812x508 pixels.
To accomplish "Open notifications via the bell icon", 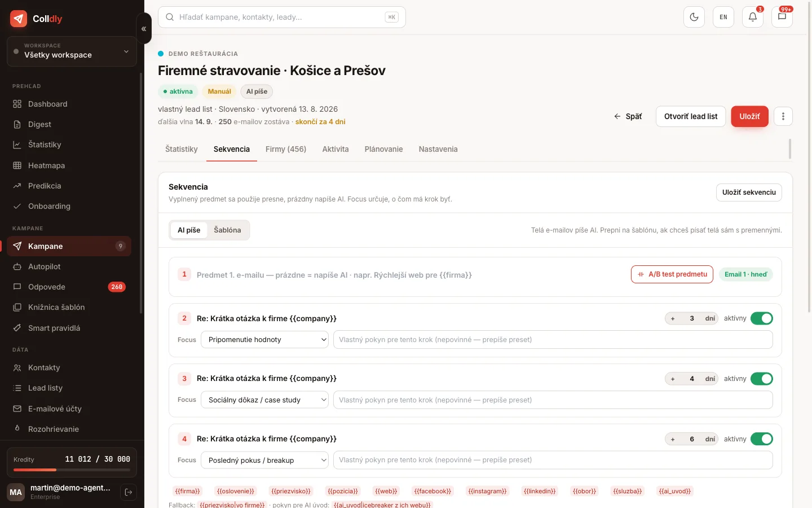I will click(753, 17).
